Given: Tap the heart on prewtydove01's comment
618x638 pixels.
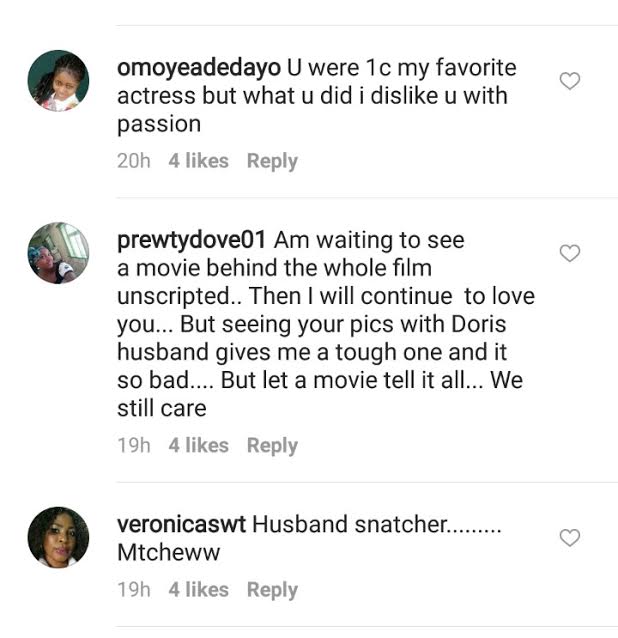Looking at the screenshot, I should pyautogui.click(x=569, y=253).
